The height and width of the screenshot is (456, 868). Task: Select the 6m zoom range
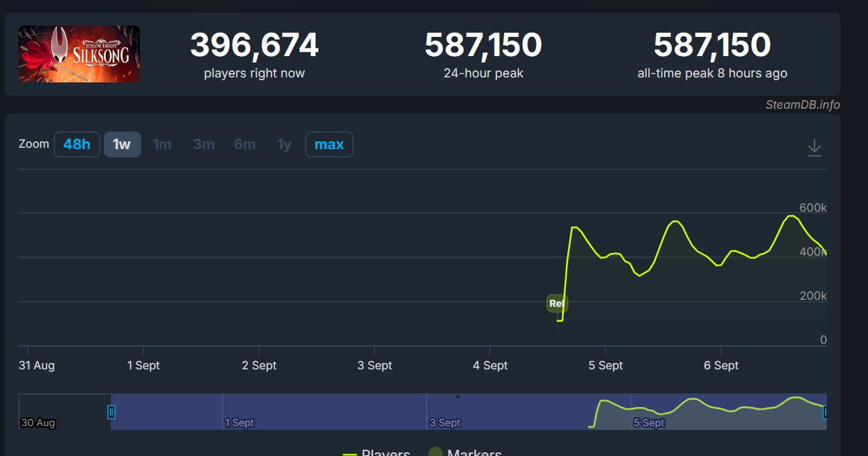click(x=245, y=144)
